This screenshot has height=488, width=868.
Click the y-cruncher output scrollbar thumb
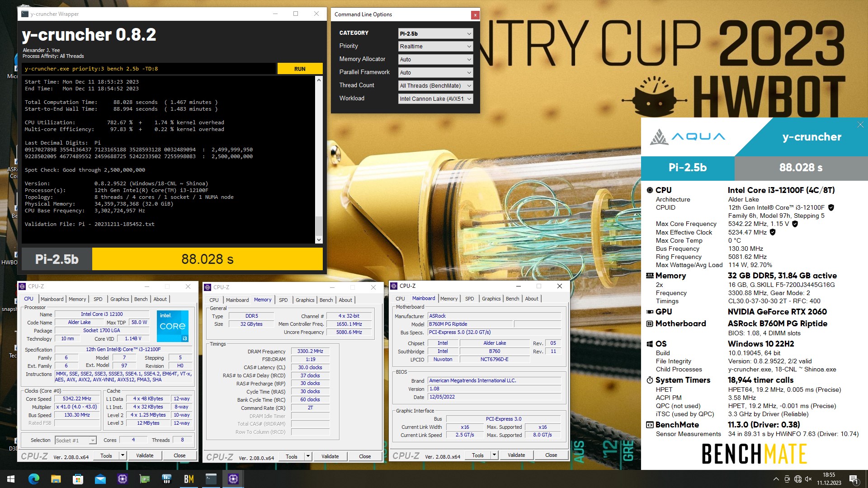click(x=319, y=225)
